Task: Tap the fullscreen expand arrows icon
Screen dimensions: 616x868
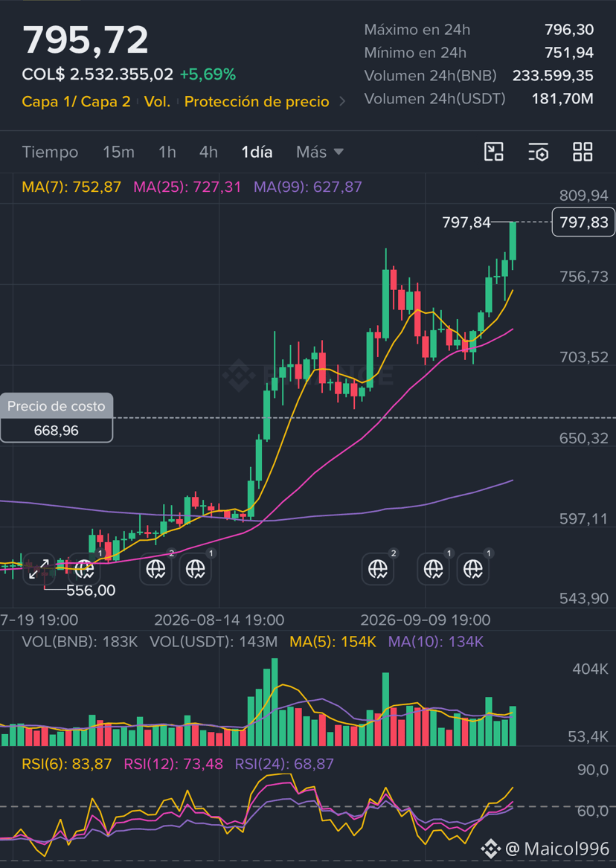Action: 39,569
